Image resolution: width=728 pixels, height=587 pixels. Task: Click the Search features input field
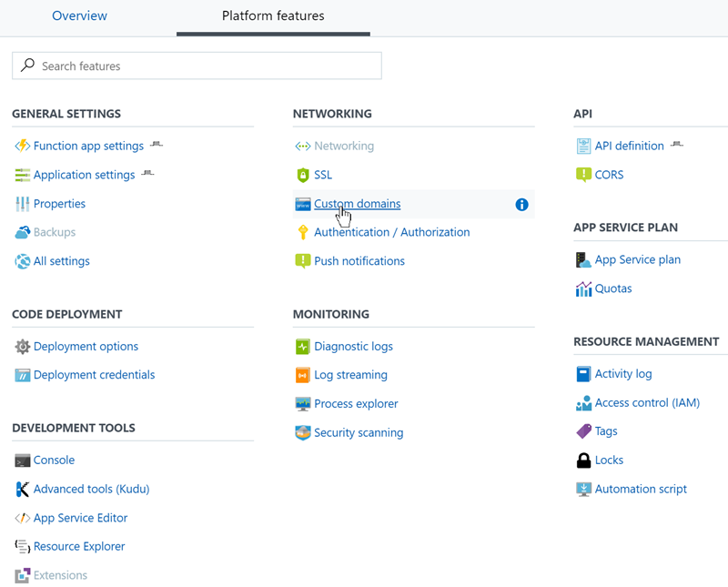pyautogui.click(x=197, y=66)
